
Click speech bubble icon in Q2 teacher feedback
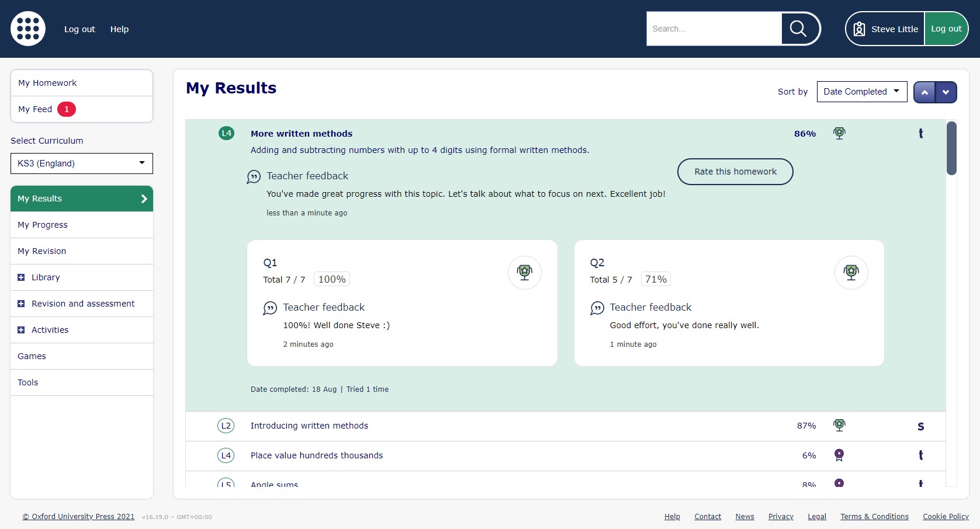tap(597, 308)
